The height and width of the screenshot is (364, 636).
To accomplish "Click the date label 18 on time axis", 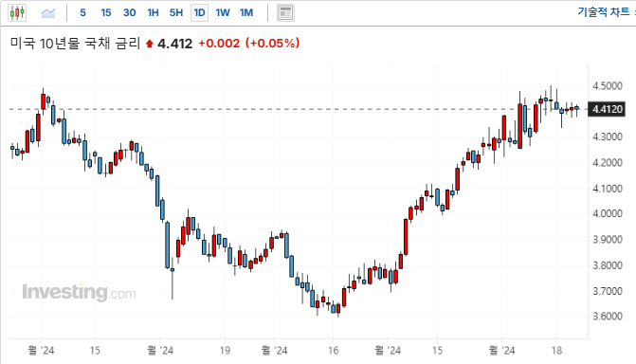I will (557, 351).
